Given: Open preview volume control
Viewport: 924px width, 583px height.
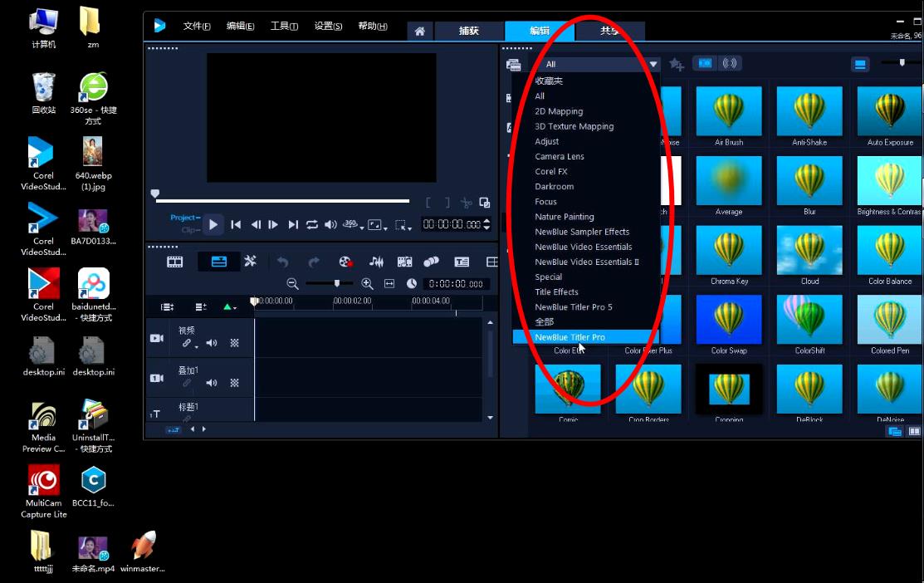Looking at the screenshot, I should (330, 224).
